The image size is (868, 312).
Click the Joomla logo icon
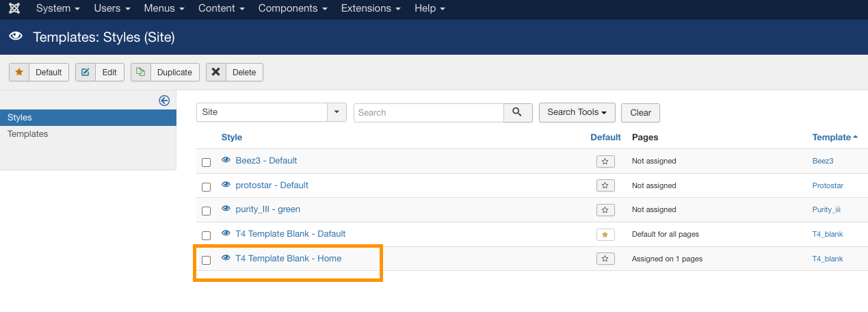15,9
